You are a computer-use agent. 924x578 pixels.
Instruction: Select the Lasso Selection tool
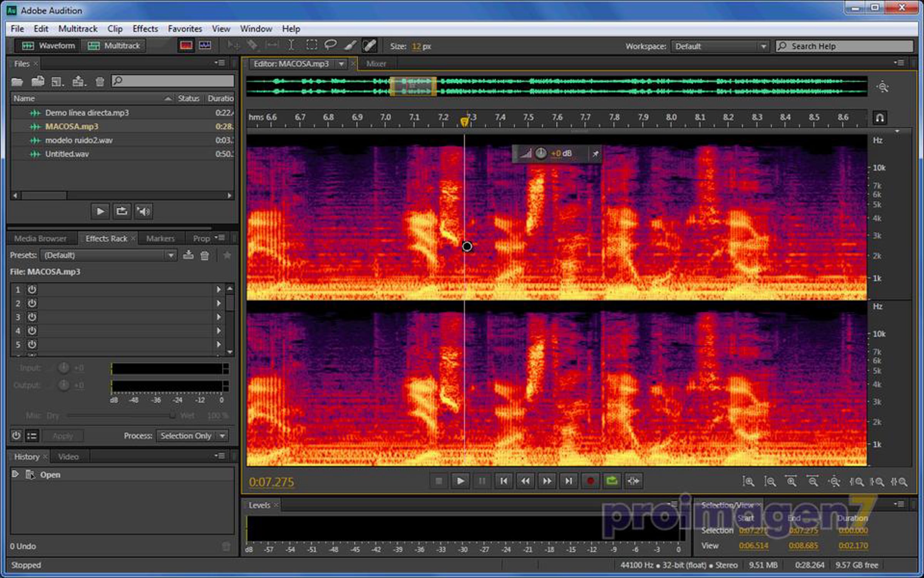(330, 45)
